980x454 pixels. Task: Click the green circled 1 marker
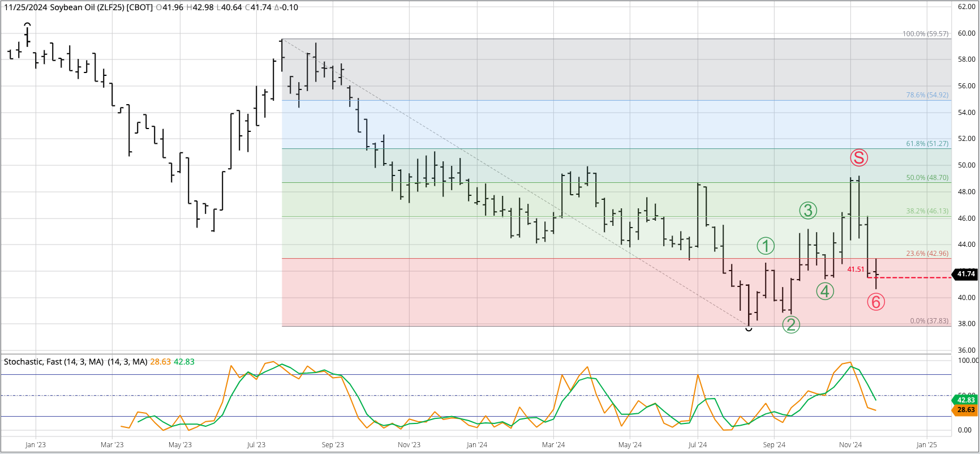tap(766, 246)
